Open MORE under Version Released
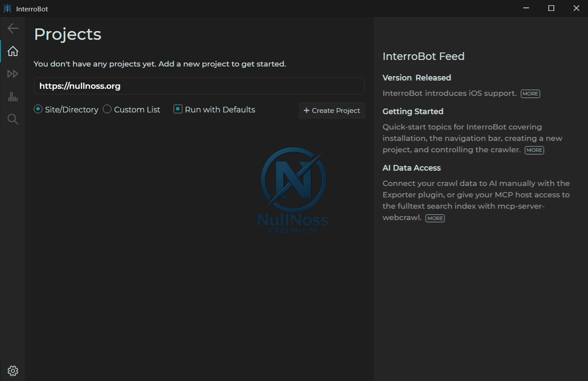 click(530, 93)
